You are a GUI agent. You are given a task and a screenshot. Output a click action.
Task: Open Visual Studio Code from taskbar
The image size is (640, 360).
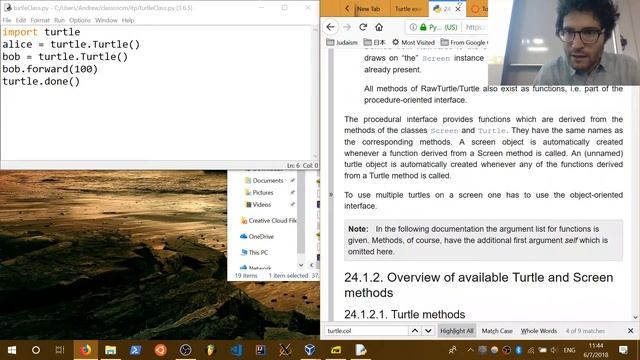click(x=236, y=350)
